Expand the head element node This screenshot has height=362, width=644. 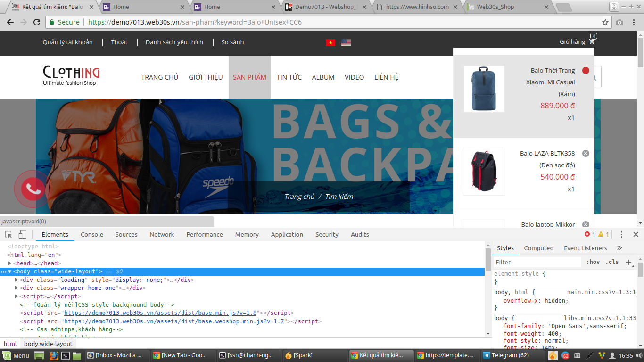coord(10,263)
